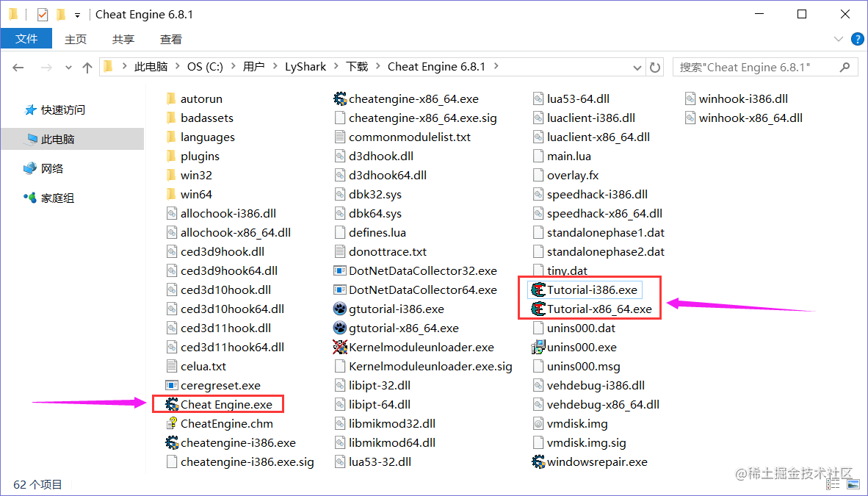Select the cheatengine-x86_64.exe icon

tap(340, 98)
